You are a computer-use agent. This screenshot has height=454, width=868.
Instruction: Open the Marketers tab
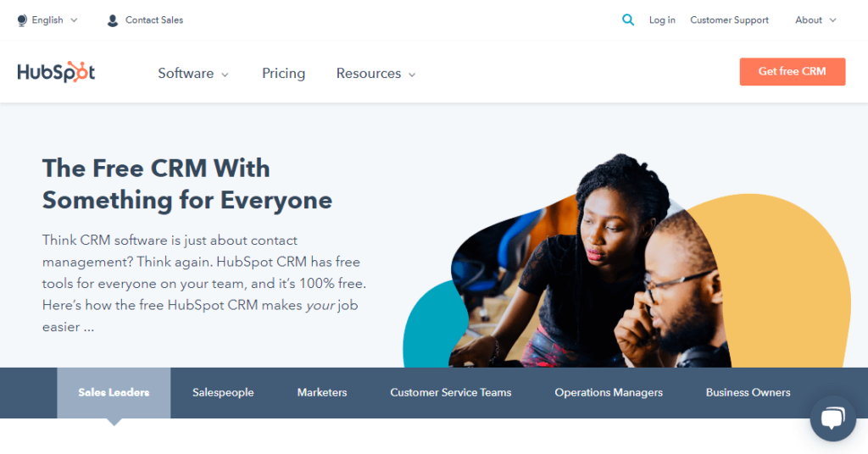321,393
